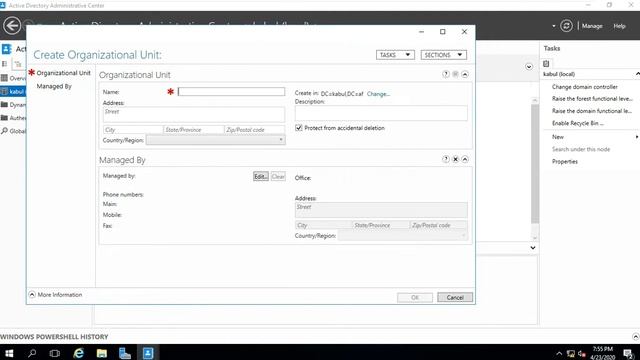The width and height of the screenshot is (640, 360).
Task: Click Enable Recycle Bin task
Action: pos(578,123)
